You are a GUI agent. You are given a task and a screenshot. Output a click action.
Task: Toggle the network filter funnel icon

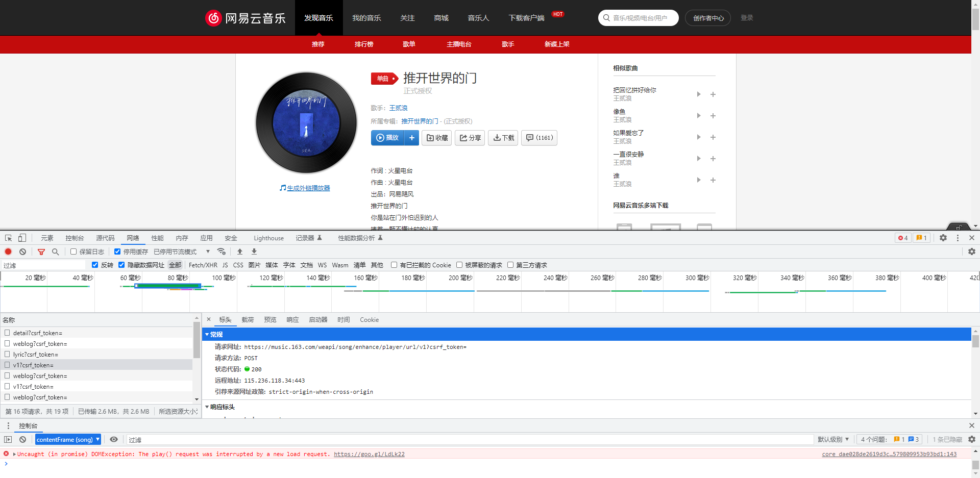[x=41, y=251]
